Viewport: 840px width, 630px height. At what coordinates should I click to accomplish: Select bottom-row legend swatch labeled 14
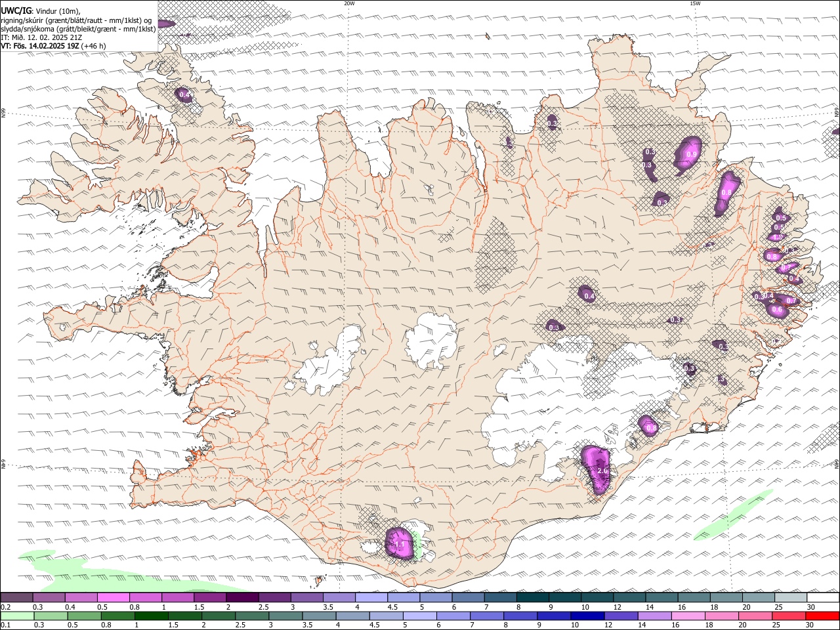(x=655, y=616)
